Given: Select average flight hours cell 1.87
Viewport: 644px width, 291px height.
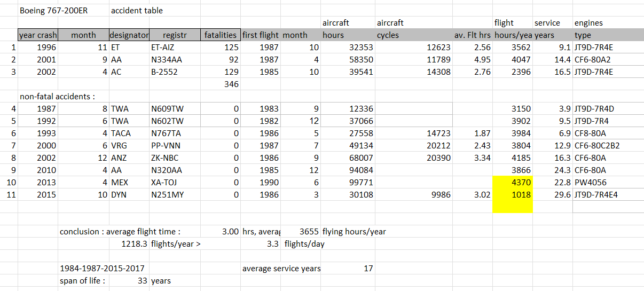Looking at the screenshot, I should click(473, 133).
